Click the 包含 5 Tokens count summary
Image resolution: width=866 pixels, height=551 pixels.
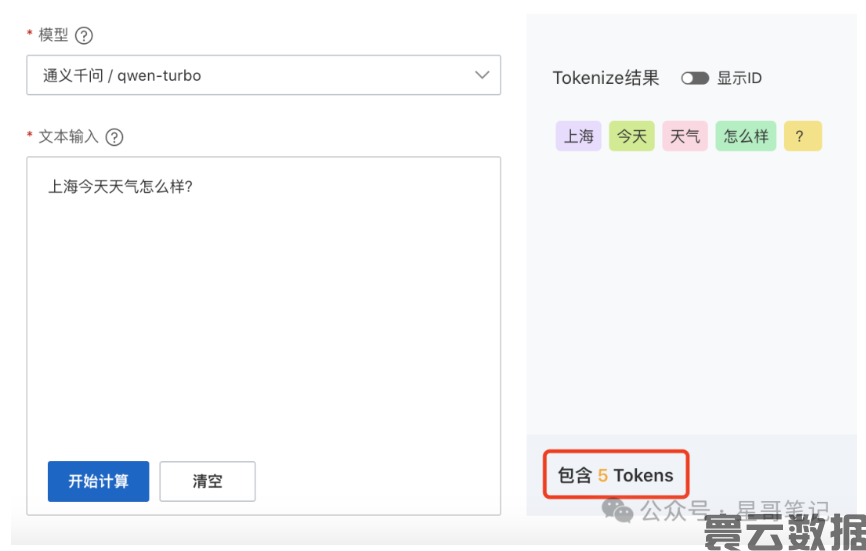pos(616,475)
